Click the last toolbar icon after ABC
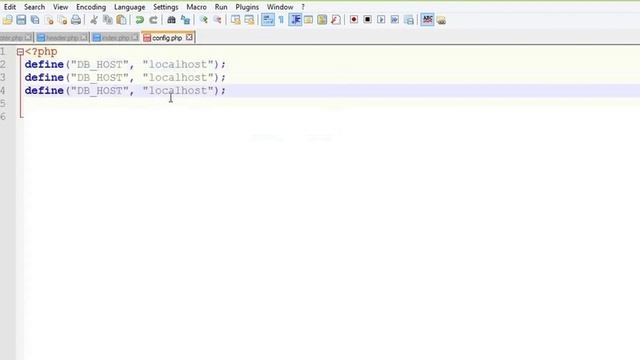This screenshot has height=360, width=640. click(x=441, y=20)
